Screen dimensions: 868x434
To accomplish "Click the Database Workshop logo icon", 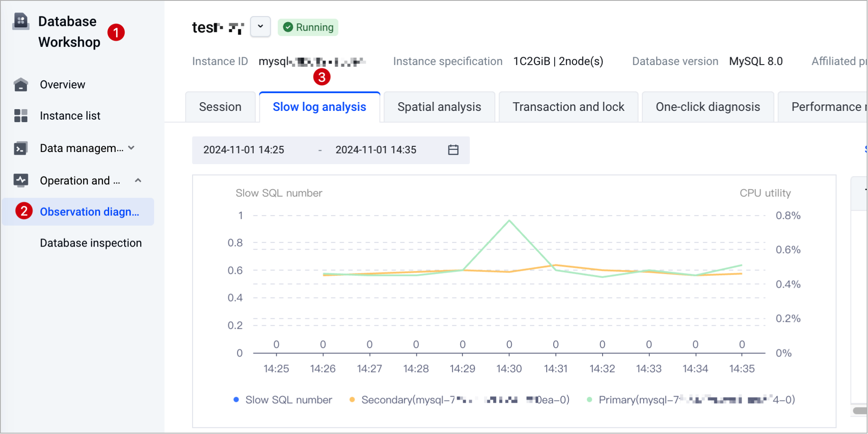I will coord(20,21).
